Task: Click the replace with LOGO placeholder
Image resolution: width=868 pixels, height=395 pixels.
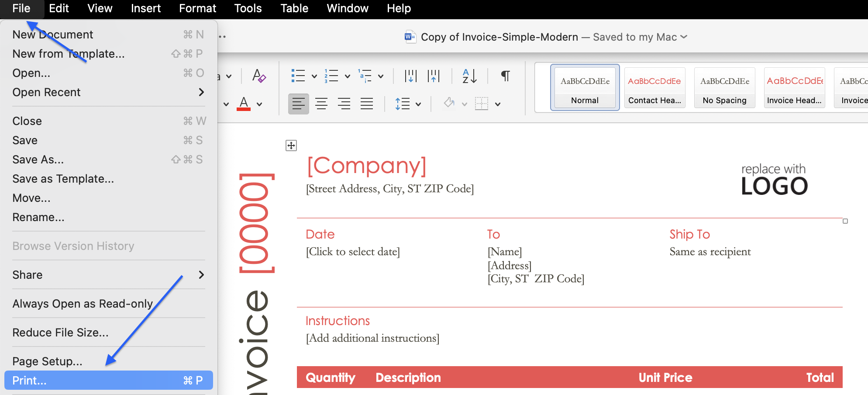Action: click(774, 179)
